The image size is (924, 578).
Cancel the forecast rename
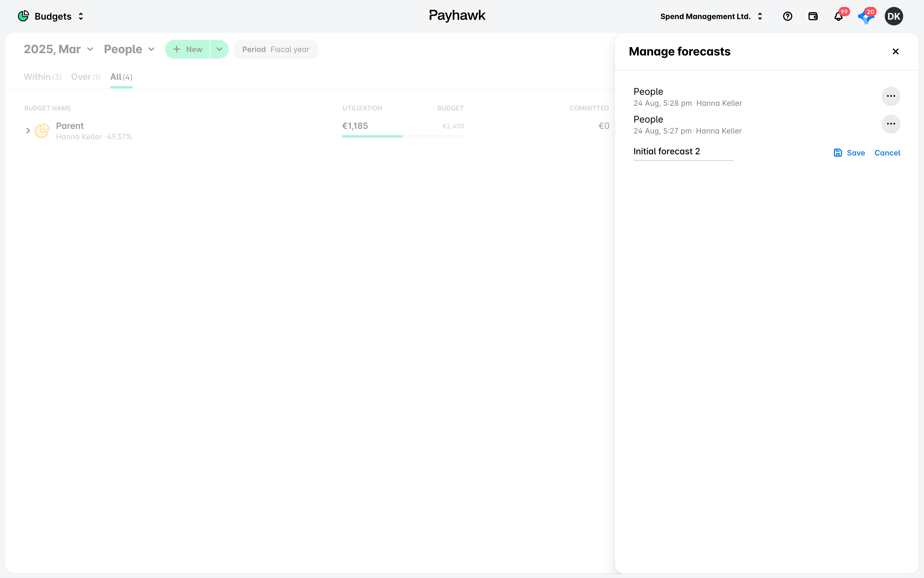[887, 153]
